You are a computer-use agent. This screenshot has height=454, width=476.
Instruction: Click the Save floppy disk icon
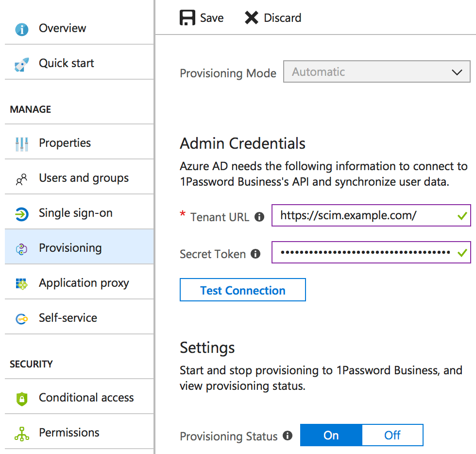187,17
